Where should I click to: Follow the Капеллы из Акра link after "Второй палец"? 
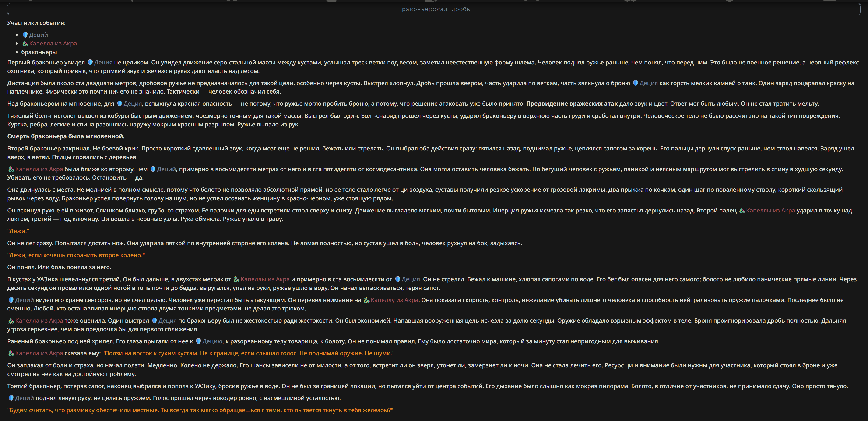point(770,210)
